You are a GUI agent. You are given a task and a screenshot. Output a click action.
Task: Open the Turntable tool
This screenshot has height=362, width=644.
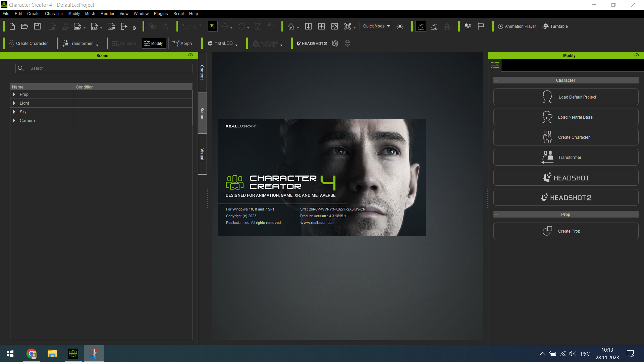[555, 26]
